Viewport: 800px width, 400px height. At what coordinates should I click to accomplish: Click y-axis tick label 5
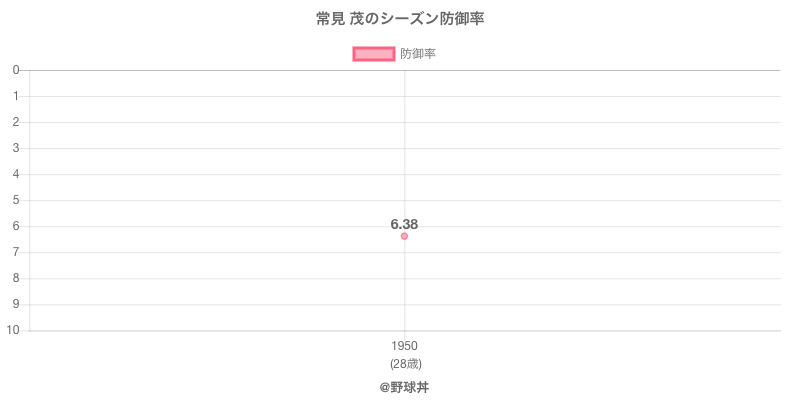coord(16,200)
